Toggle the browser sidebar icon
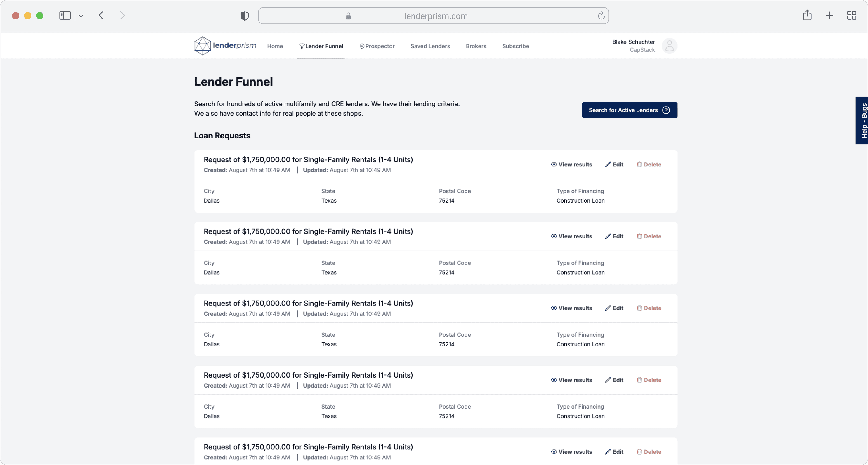Viewport: 868px width, 465px height. tap(65, 15)
